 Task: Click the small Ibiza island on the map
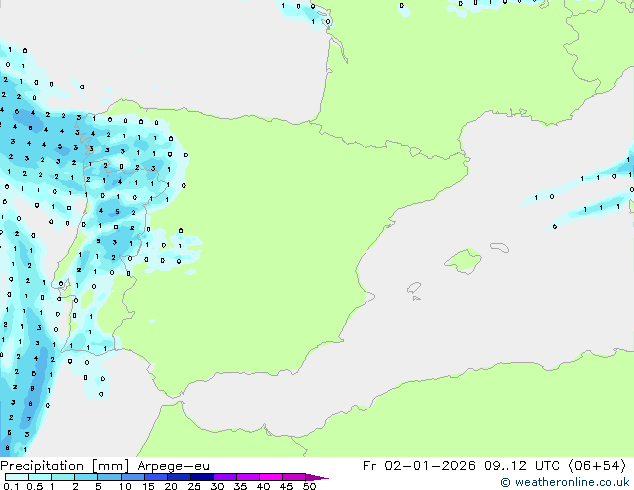(x=414, y=287)
